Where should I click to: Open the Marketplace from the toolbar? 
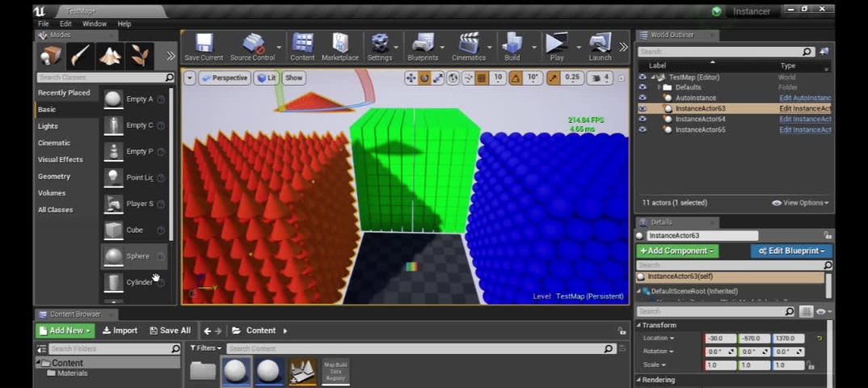[340, 47]
